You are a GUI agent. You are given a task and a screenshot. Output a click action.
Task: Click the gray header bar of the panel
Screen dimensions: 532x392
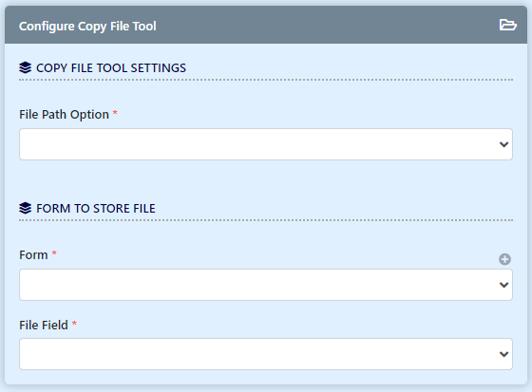click(x=266, y=25)
